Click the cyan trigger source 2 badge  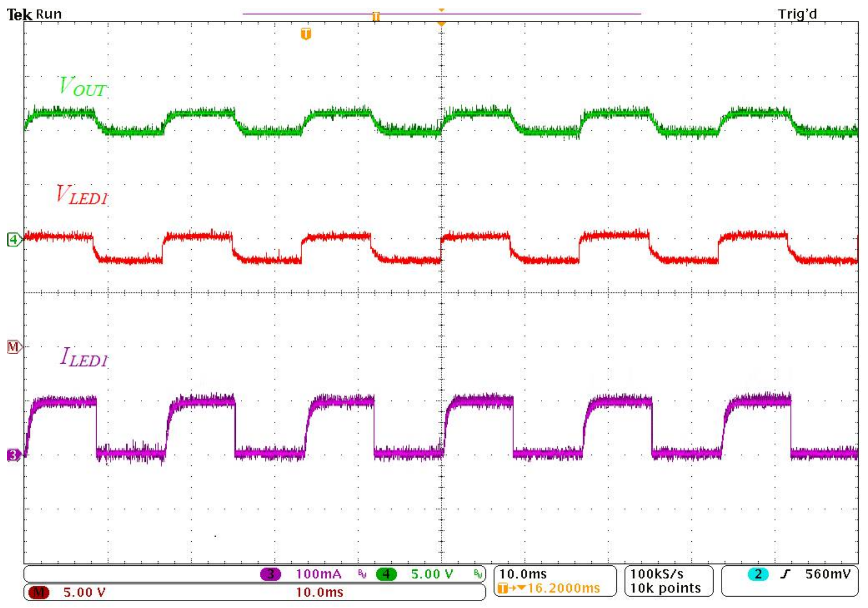point(757,574)
